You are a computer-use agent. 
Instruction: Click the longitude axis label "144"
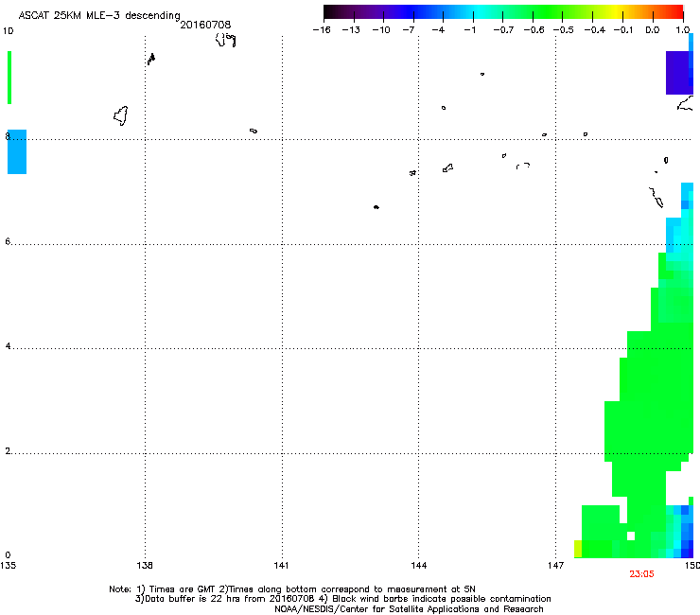pyautogui.click(x=418, y=566)
